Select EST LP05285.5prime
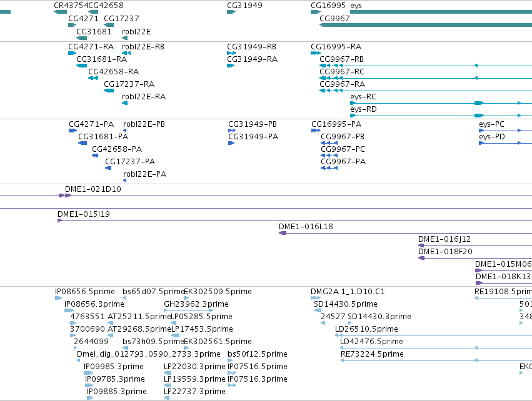Viewport: 532px width, 401px height. (202, 317)
